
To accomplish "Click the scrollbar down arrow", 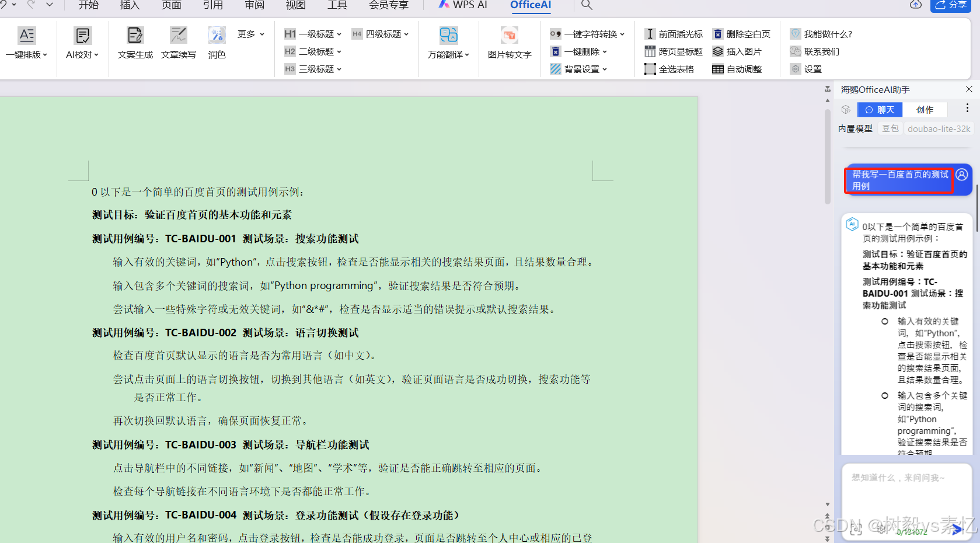I will (x=827, y=504).
